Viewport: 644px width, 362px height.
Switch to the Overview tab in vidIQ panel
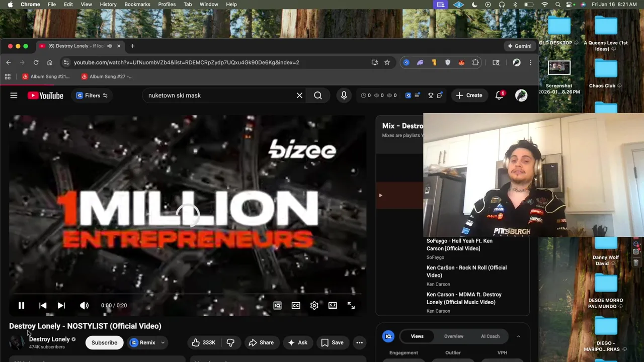click(x=453, y=336)
